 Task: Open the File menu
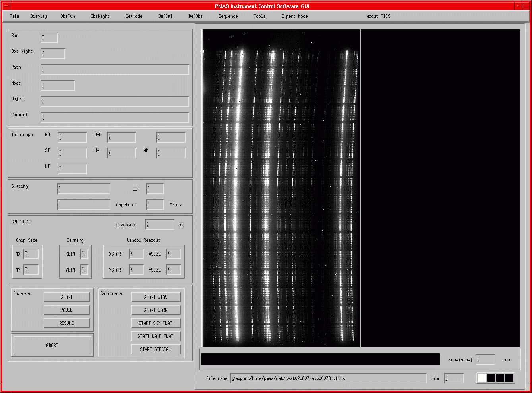(14, 16)
